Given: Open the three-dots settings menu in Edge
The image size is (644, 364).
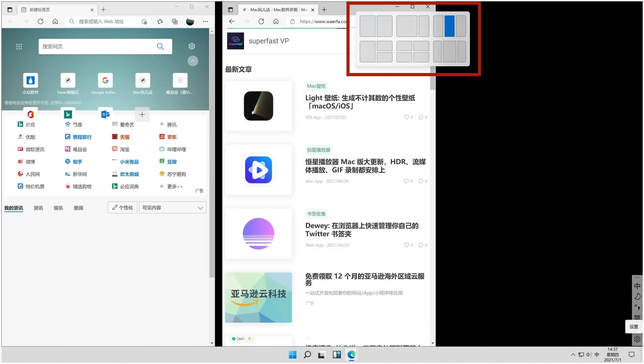Looking at the screenshot, I should click(x=205, y=22).
